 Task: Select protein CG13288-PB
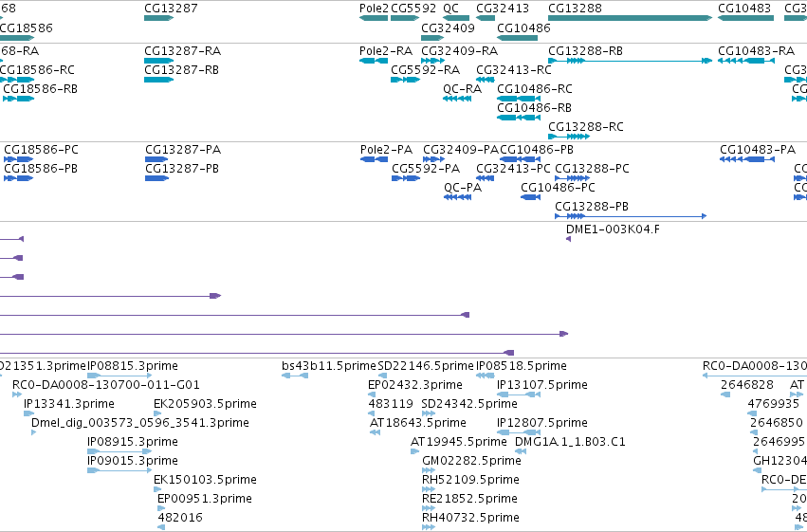631,216
